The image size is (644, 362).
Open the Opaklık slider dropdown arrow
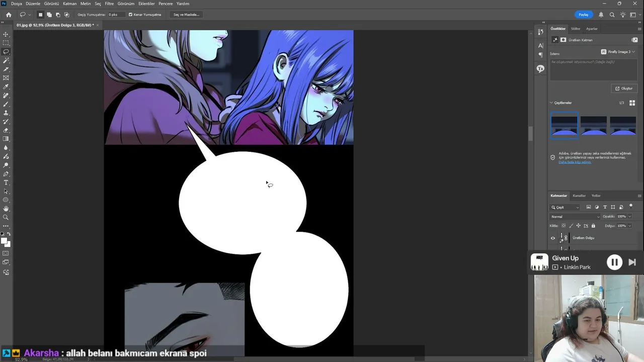coord(630,217)
